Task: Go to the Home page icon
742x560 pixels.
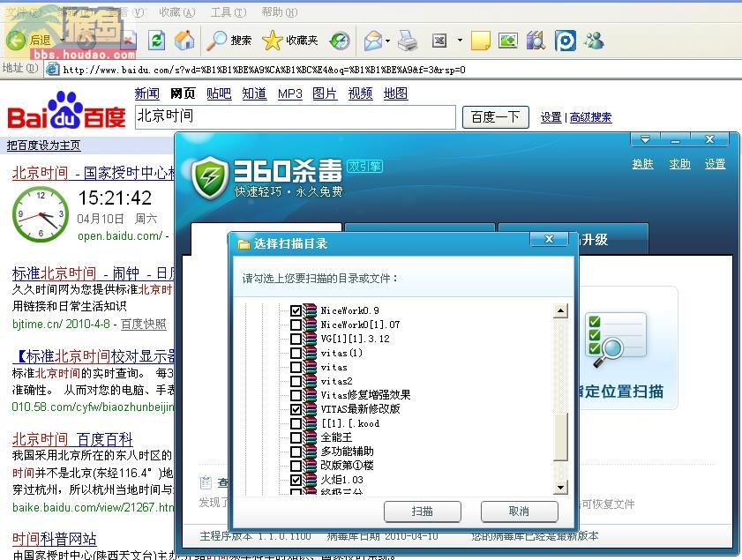Action: coord(184,41)
